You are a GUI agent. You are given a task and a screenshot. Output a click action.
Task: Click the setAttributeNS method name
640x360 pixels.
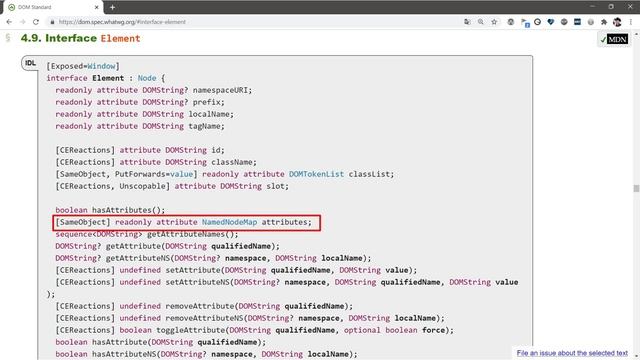[197, 282]
